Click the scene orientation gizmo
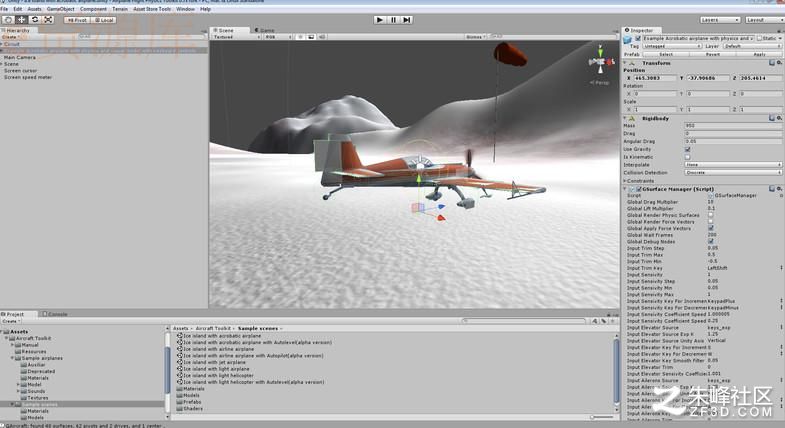This screenshot has width=785, height=428. pyautogui.click(x=601, y=62)
